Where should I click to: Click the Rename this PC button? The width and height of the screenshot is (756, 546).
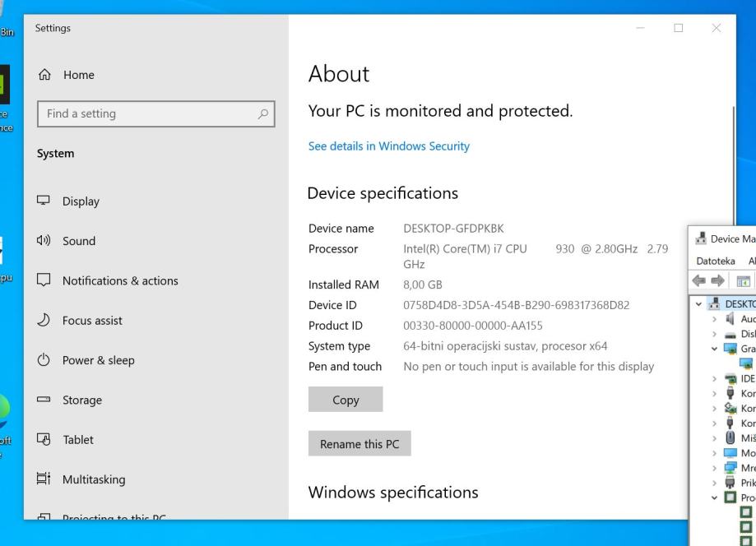(x=359, y=444)
